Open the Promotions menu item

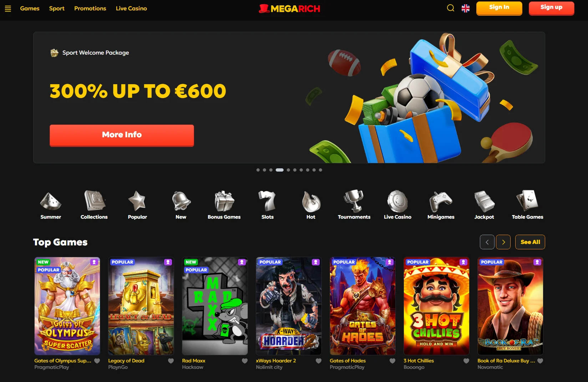(90, 8)
